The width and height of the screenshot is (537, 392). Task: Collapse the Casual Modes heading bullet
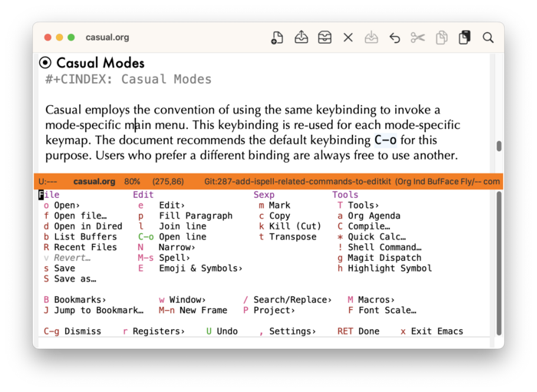[45, 64]
